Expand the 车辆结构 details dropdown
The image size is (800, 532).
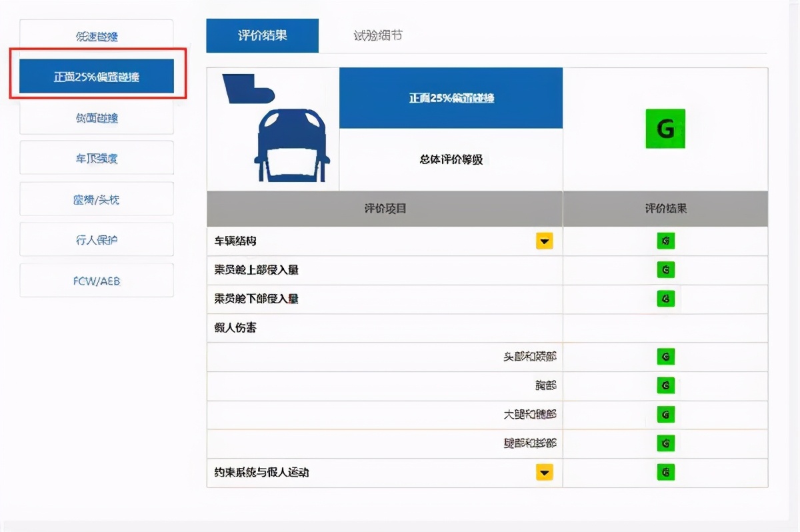tap(544, 241)
